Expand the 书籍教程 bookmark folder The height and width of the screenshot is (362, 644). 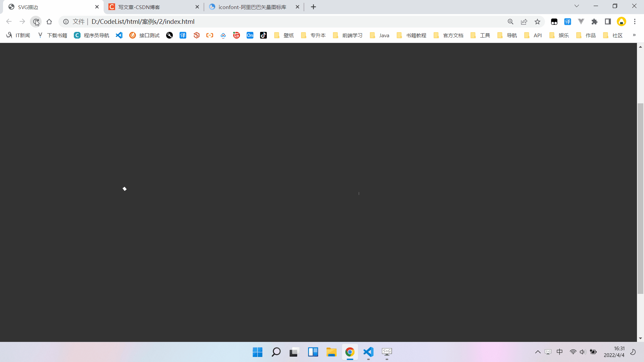pos(411,35)
